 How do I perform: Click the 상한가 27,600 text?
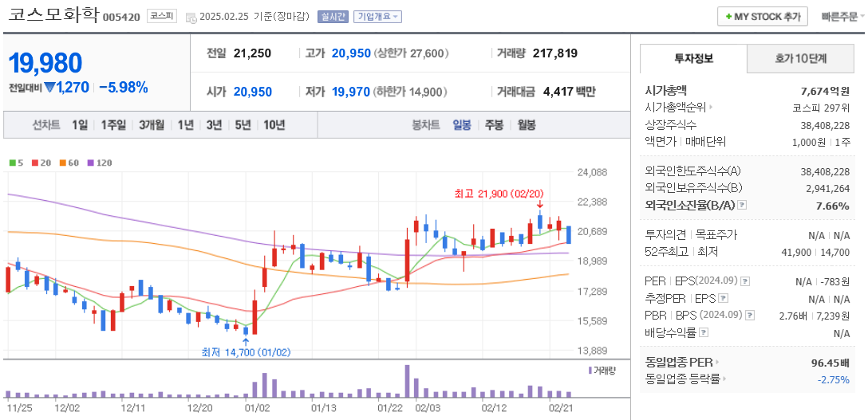(x=412, y=53)
